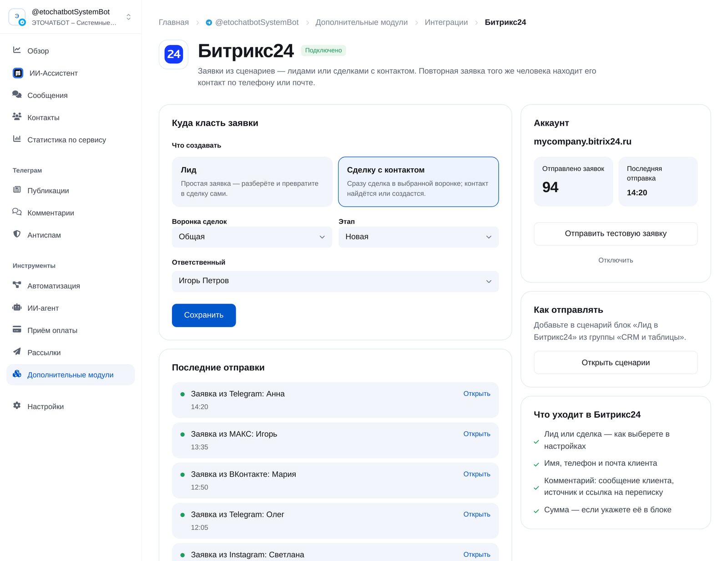Viewport: 728px width, 561px height.
Task: Click the mycompany.bitrix24.ru account name
Action: tap(582, 142)
